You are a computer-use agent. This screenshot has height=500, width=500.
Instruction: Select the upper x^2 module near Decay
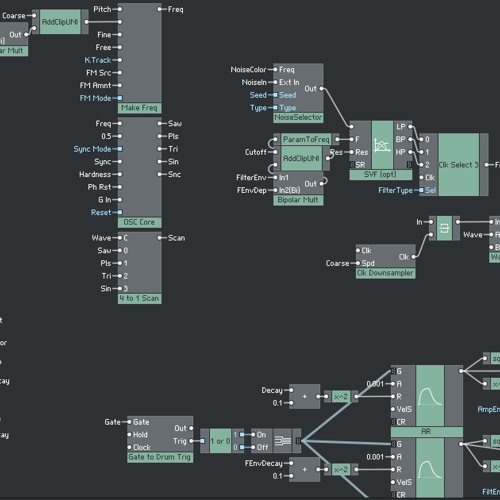coord(341,397)
